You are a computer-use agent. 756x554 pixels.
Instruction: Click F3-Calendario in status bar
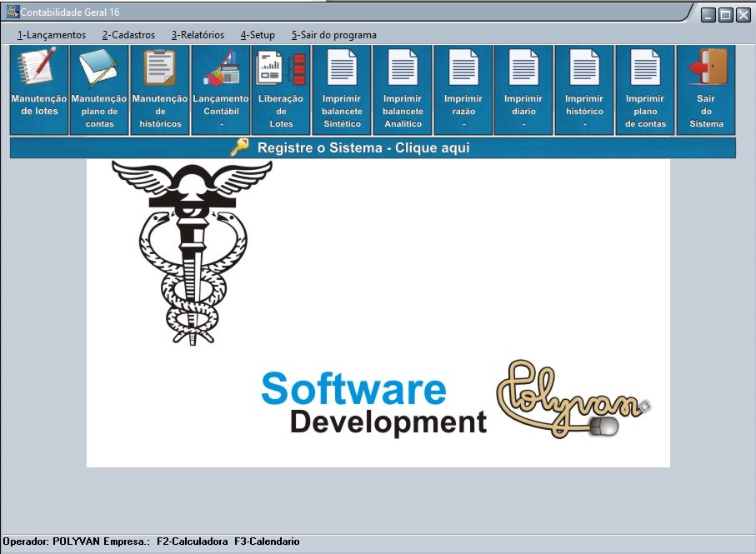click(x=267, y=542)
